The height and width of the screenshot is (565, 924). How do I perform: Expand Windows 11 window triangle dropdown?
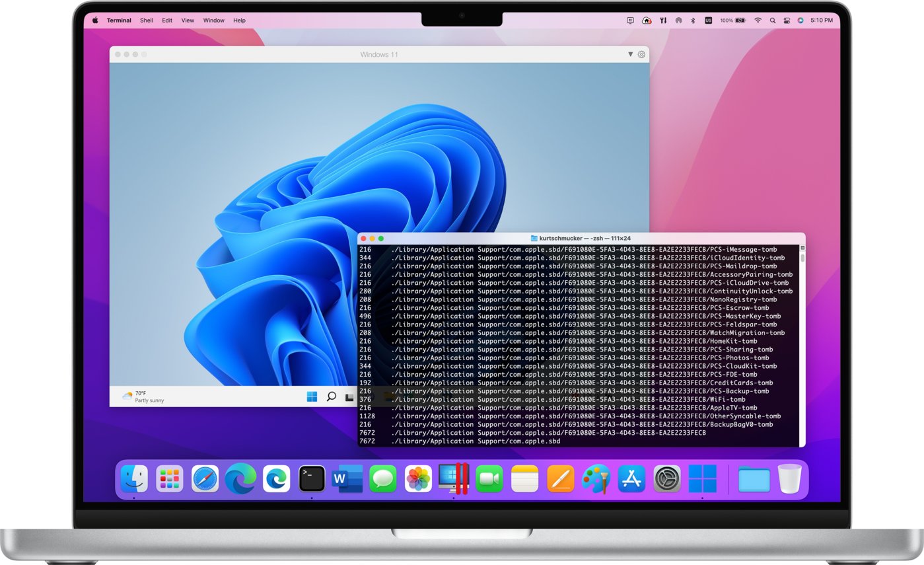(x=630, y=54)
